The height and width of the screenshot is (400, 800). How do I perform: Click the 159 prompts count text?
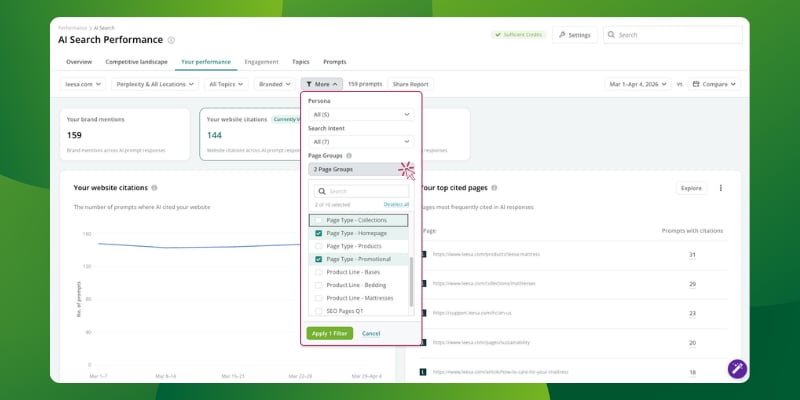click(x=365, y=84)
